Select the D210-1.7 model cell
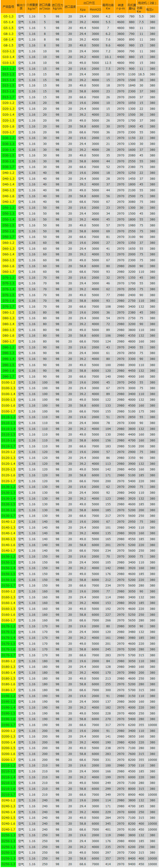This screenshot has height=868, width=159. click(8, 795)
